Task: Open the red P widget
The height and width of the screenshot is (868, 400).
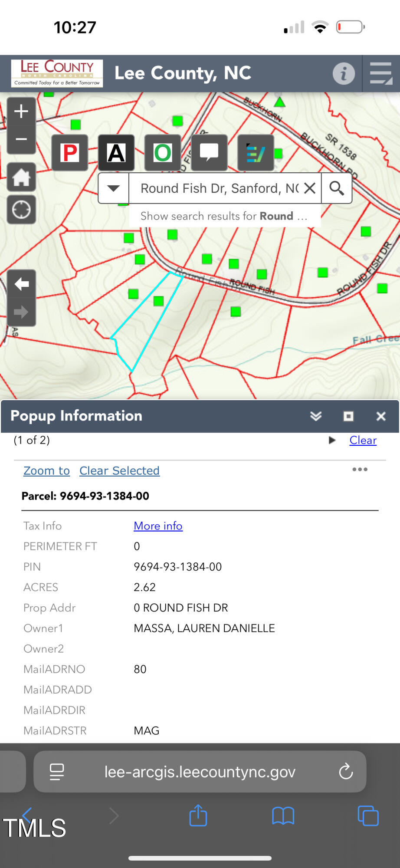Action: tap(70, 153)
